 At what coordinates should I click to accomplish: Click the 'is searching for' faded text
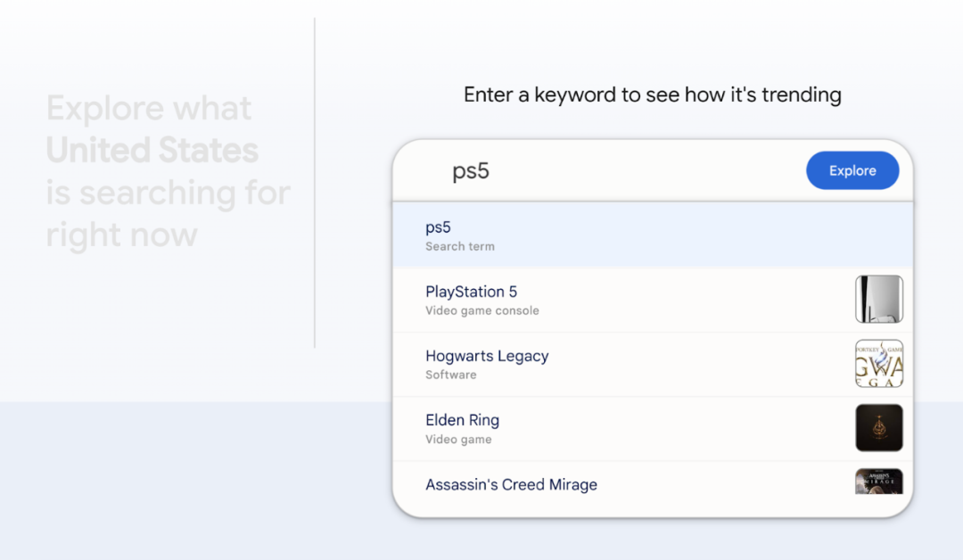click(169, 193)
